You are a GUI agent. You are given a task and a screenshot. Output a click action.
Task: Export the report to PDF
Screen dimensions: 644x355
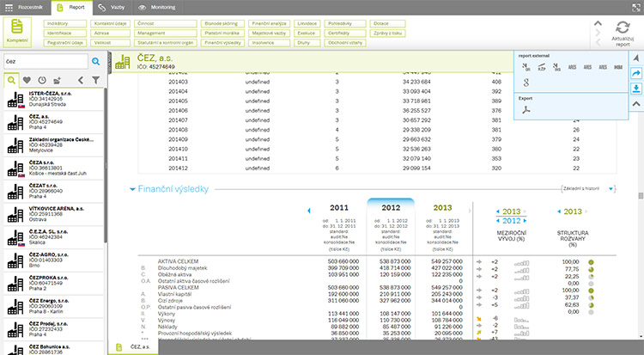pyautogui.click(x=526, y=109)
